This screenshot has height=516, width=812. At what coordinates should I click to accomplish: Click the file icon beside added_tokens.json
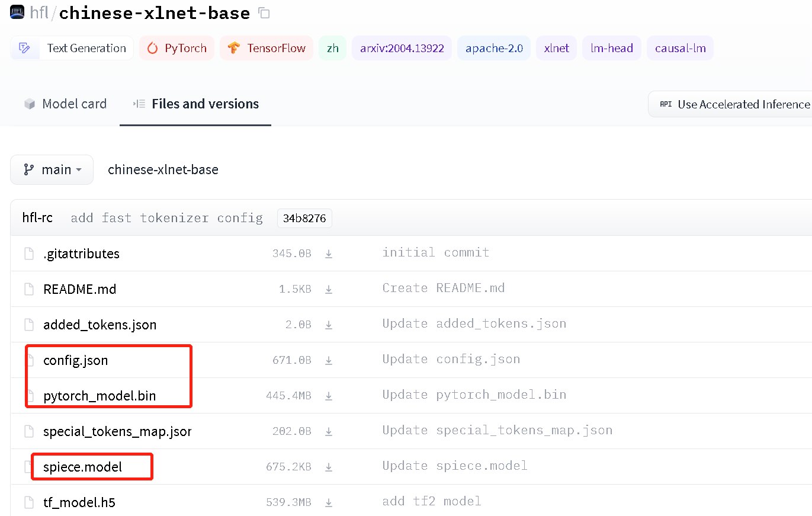28,325
